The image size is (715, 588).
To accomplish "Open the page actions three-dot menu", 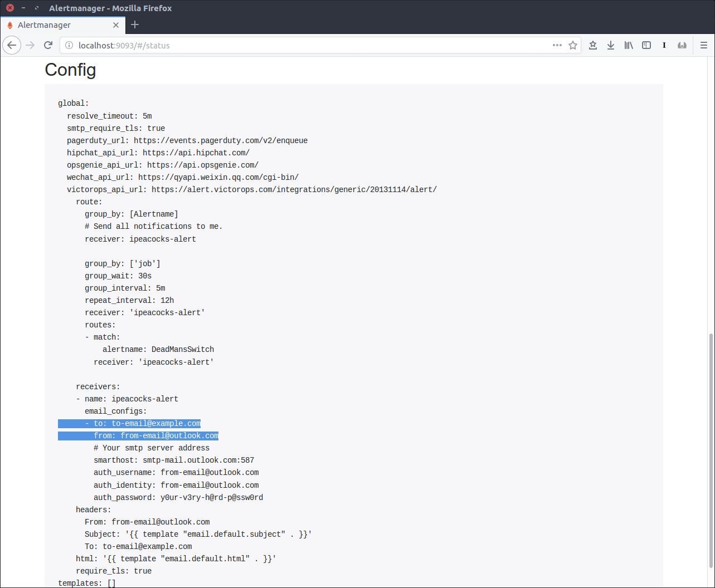I will (557, 45).
